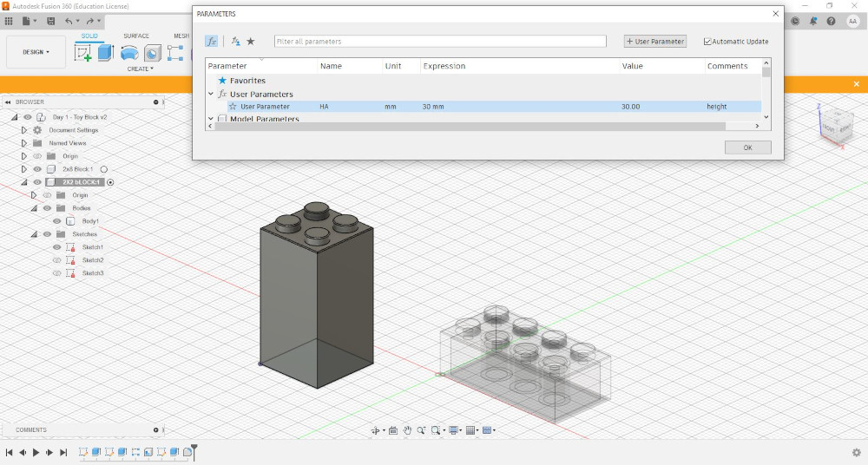Switch to the SOLID tab
This screenshot has height=465, width=868.
click(89, 36)
